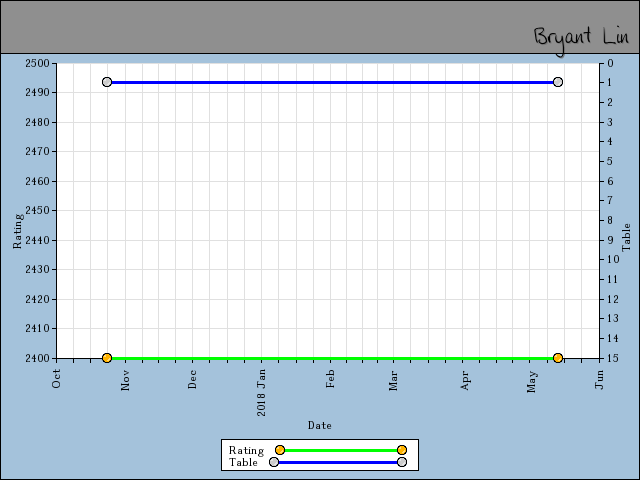Click table axis value 15

coord(613,358)
